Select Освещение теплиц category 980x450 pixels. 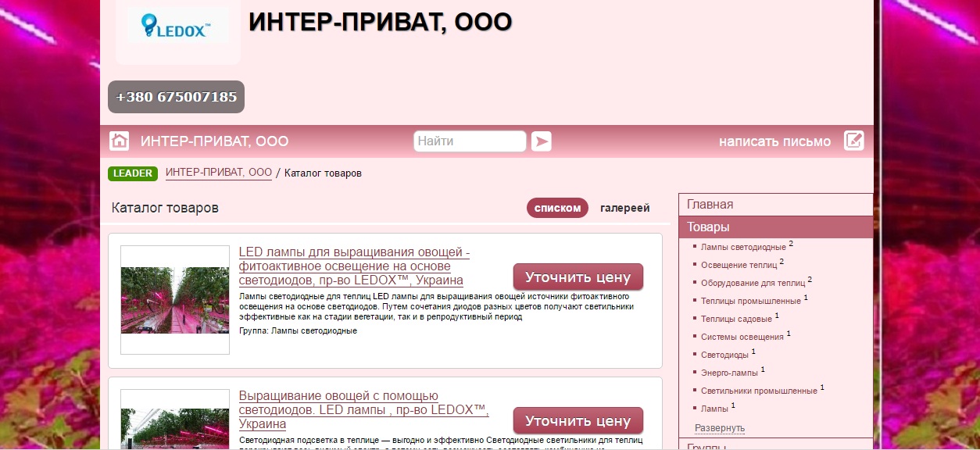[739, 265]
